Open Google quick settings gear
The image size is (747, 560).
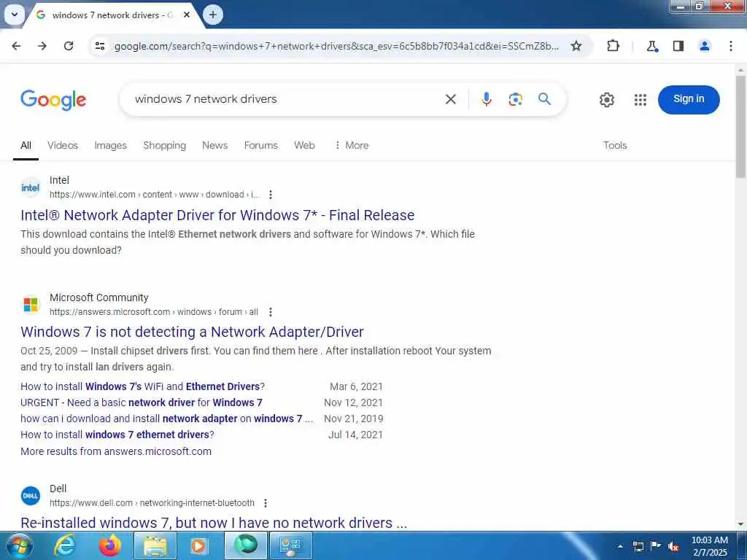pyautogui.click(x=606, y=99)
